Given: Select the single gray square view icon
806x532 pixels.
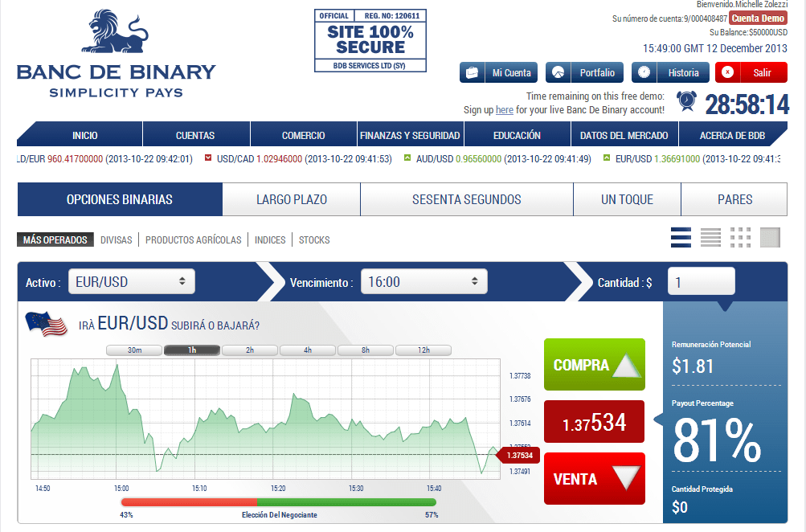Looking at the screenshot, I should (770, 238).
